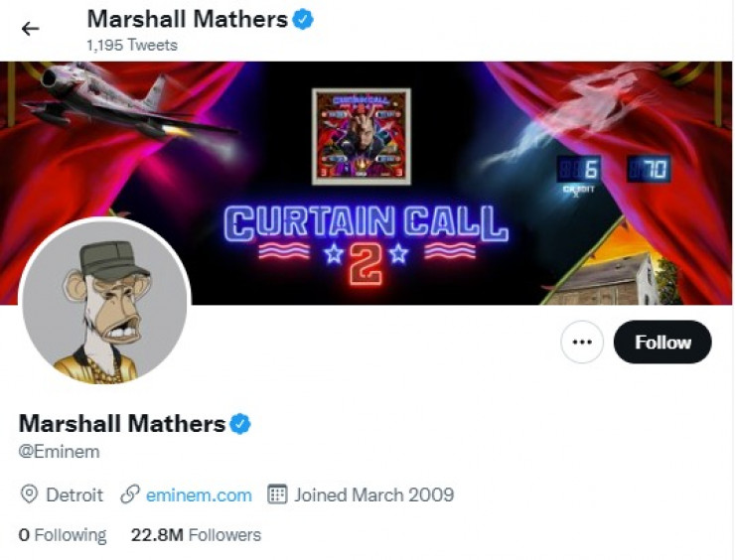This screenshot has height=560, width=735.
Task: Click the Detroit location text
Action: (x=74, y=494)
